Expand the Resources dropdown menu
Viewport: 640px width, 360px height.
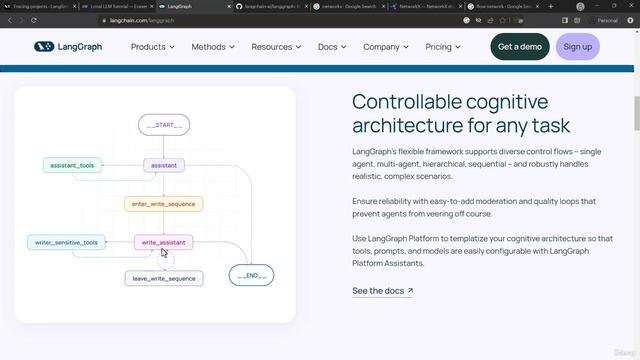point(276,47)
